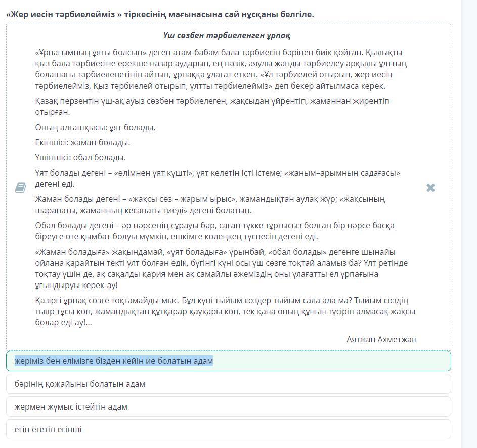This screenshot has height=448, width=477.
Task: Click the line «Екіншісі: жаман болады.»
Action: tap(83, 142)
